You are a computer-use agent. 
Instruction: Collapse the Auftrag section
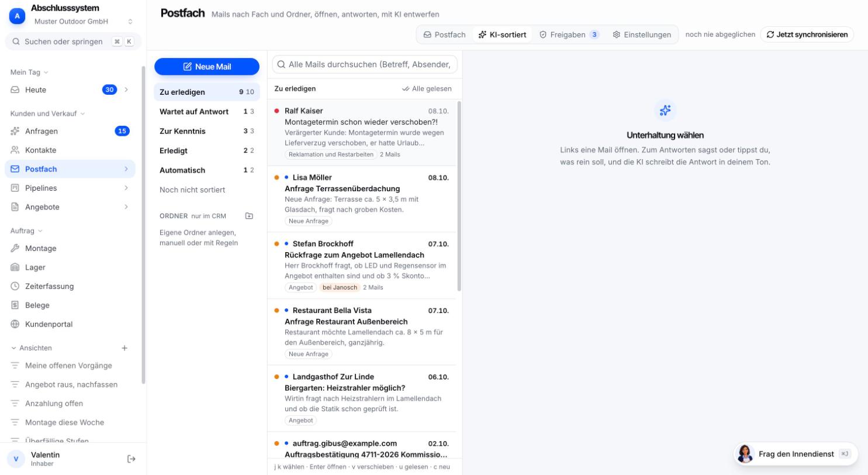tap(26, 230)
